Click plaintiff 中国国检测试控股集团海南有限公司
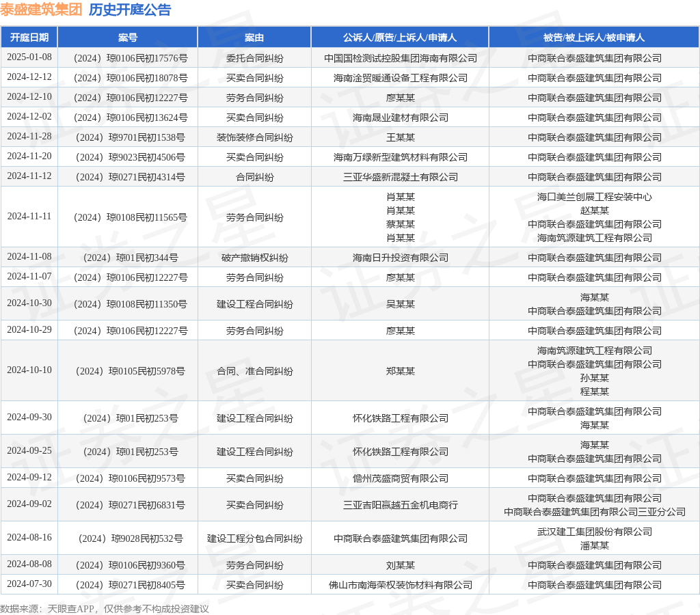The image size is (700, 615). pos(401,58)
